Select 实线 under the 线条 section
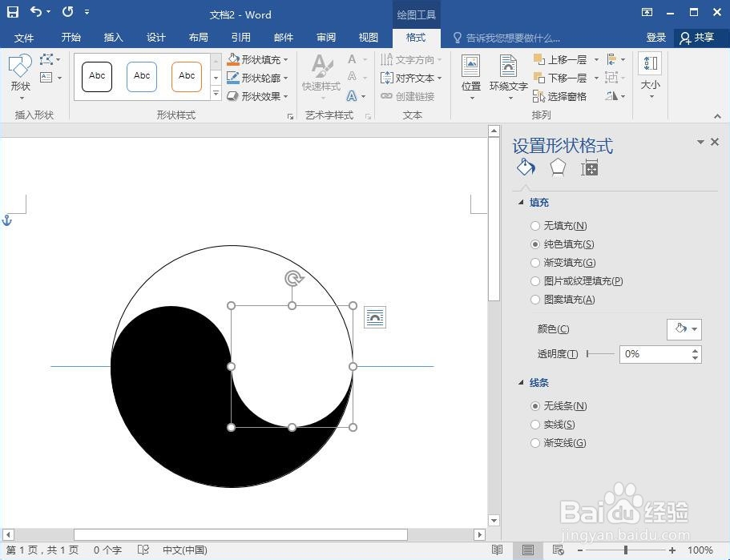This screenshot has height=560, width=730. [534, 425]
